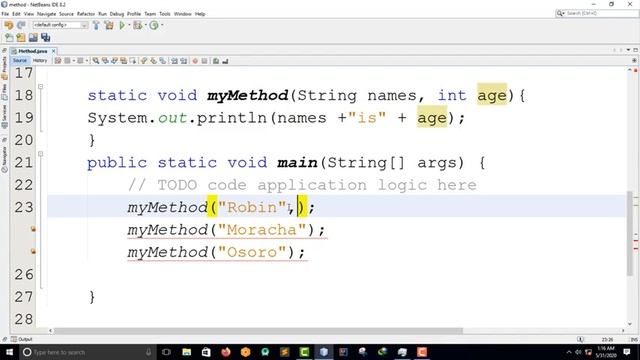
Task: Open the Run Project dropdown arrow
Action: coord(129,25)
